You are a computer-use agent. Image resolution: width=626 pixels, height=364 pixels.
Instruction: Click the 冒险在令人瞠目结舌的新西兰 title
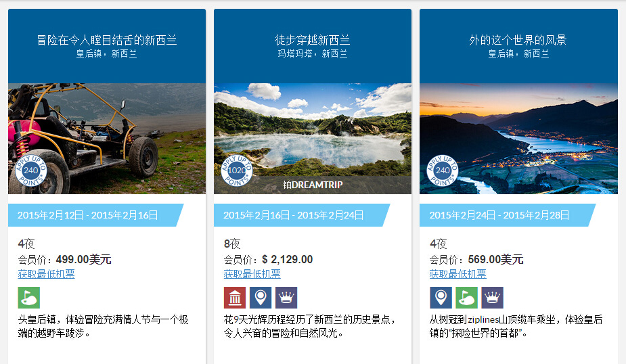click(x=107, y=40)
